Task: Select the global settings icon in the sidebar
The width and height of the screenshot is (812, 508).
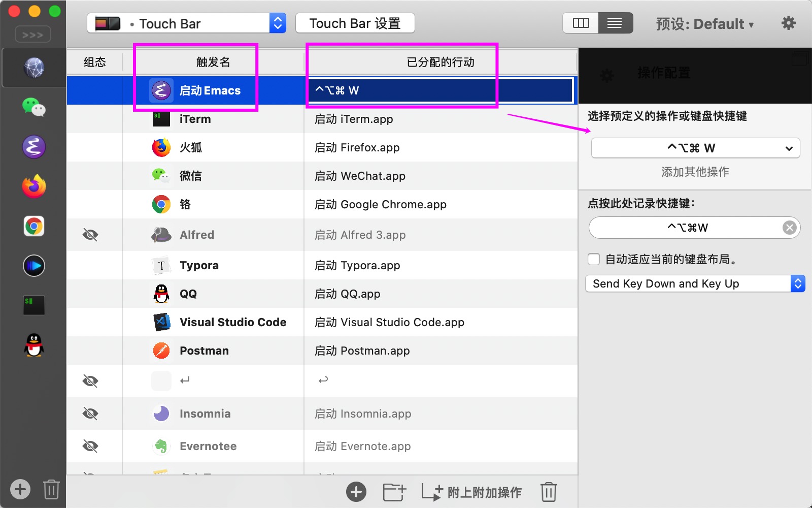Action: click(x=34, y=68)
